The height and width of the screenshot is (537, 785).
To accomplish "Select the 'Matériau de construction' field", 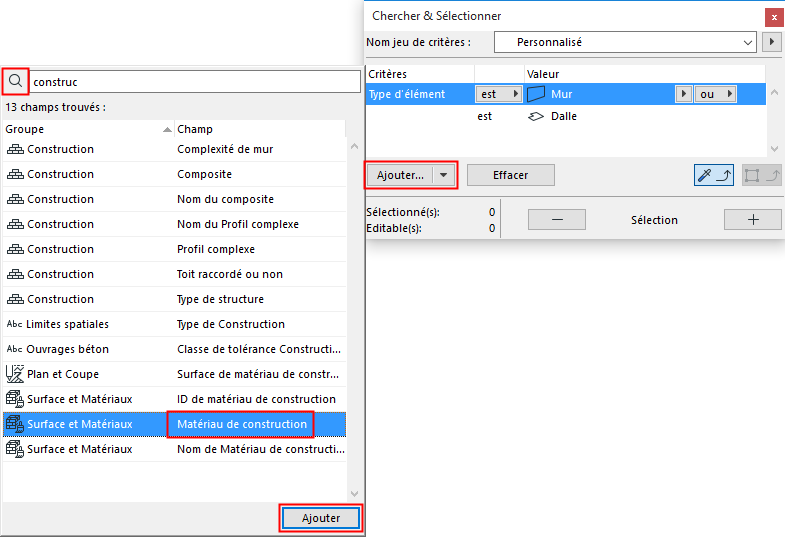I will (x=174, y=424).
